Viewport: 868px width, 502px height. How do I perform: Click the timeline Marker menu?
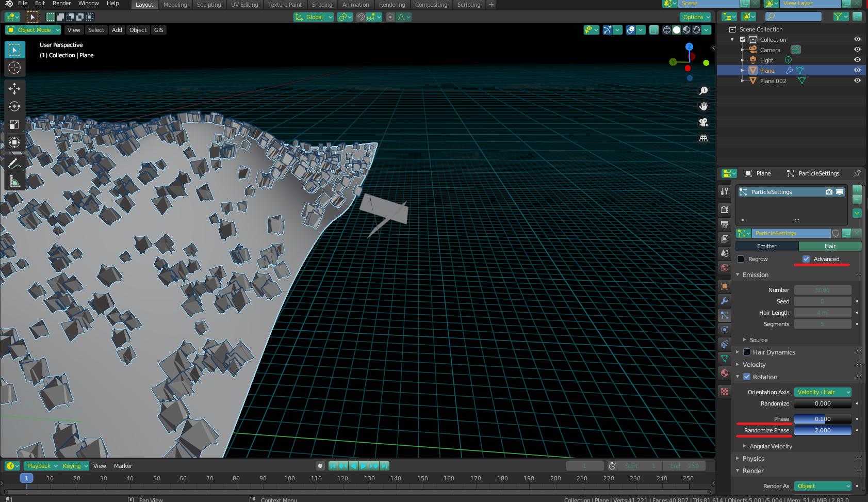[123, 466]
